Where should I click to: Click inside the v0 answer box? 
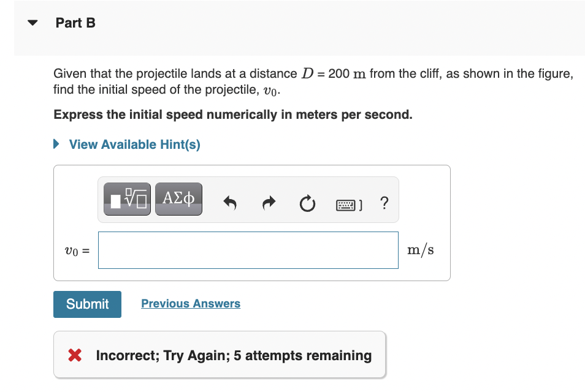click(x=248, y=250)
